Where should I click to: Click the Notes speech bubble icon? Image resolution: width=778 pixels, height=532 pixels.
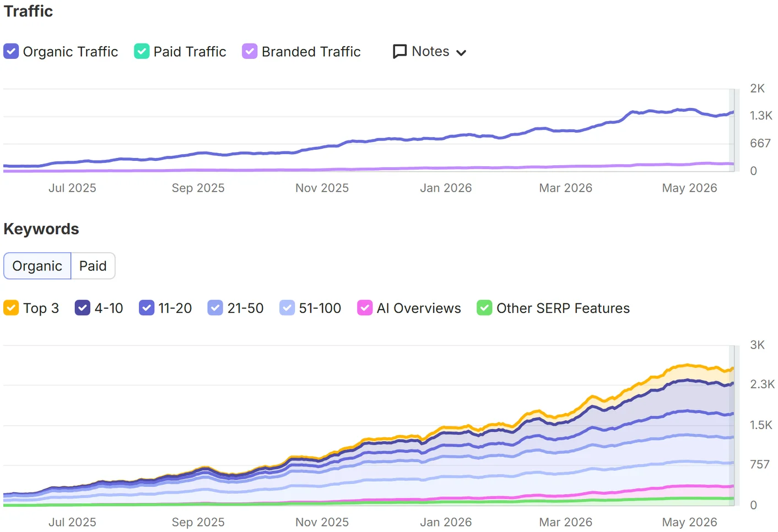pyautogui.click(x=399, y=52)
